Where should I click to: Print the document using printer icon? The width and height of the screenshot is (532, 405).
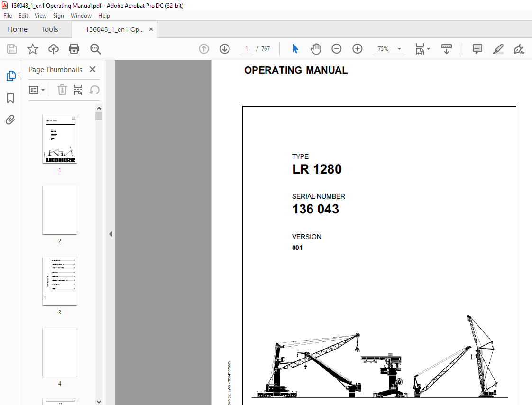click(x=74, y=49)
